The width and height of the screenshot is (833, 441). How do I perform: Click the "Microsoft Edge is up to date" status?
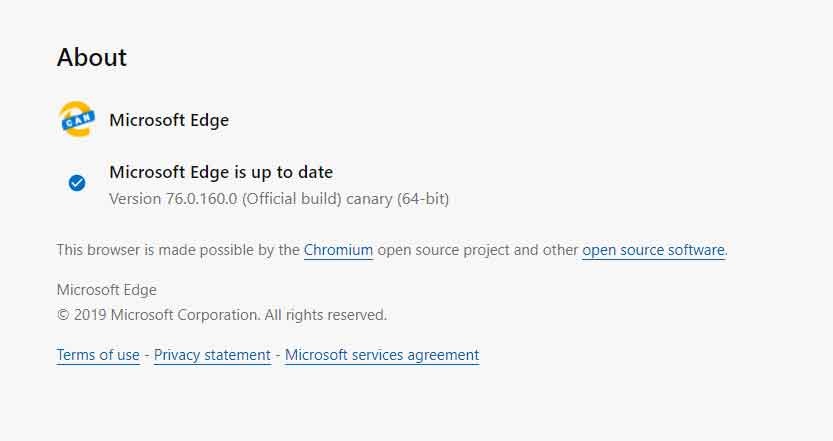[221, 172]
